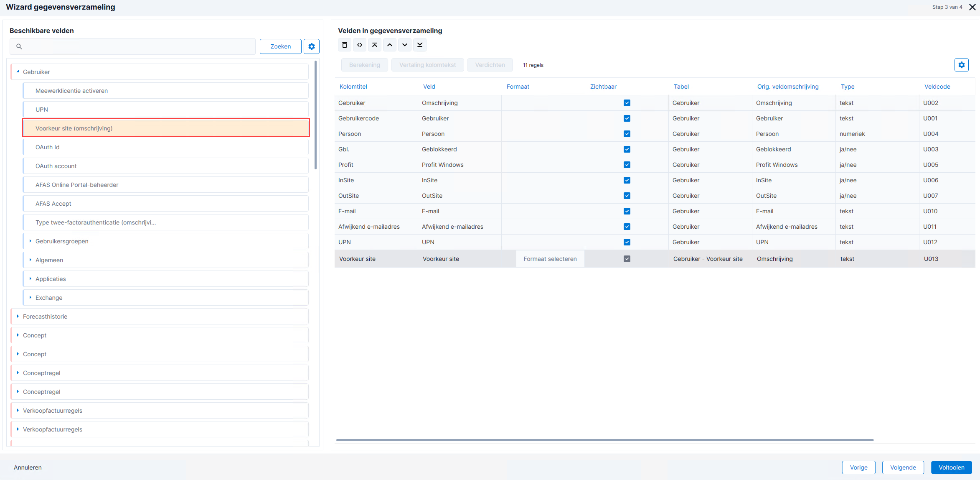
Task: Click the move up chevron icon
Action: point(390,45)
